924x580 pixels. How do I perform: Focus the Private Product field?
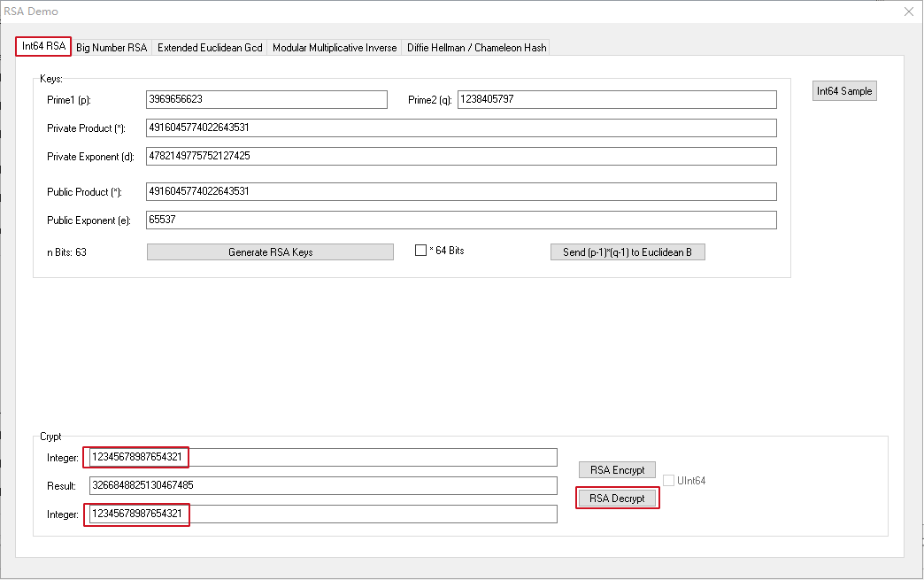pyautogui.click(x=461, y=128)
